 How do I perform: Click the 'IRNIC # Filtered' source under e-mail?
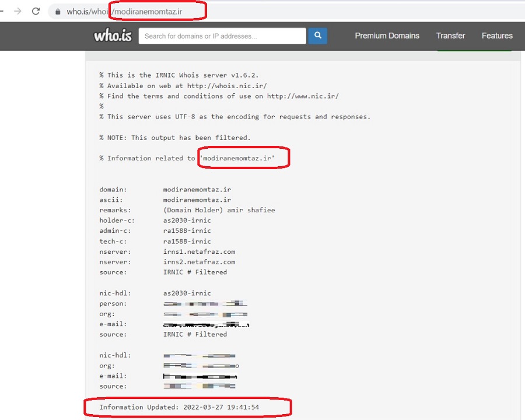click(x=195, y=334)
